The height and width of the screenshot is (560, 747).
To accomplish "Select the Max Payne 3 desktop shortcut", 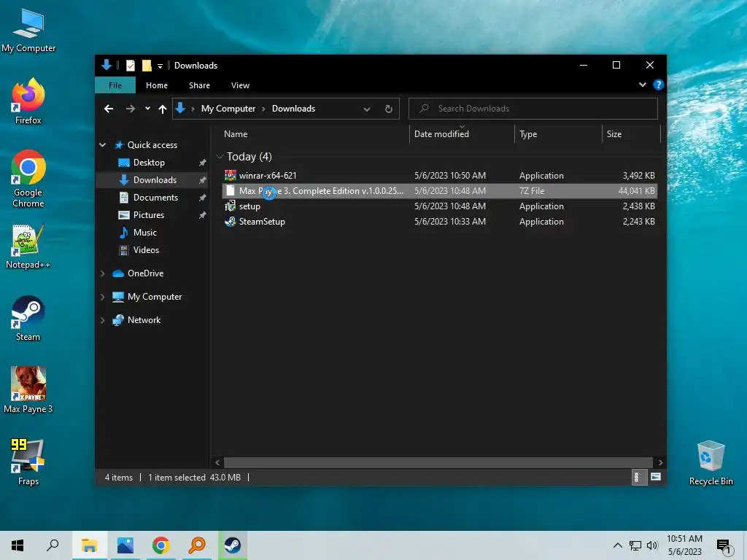I will pyautogui.click(x=28, y=390).
